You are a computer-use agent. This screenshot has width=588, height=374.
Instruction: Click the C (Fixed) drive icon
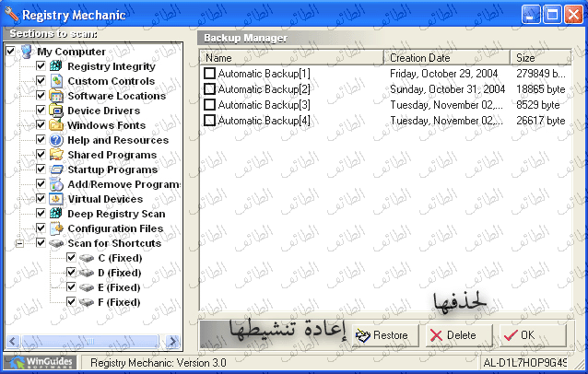click(x=87, y=258)
